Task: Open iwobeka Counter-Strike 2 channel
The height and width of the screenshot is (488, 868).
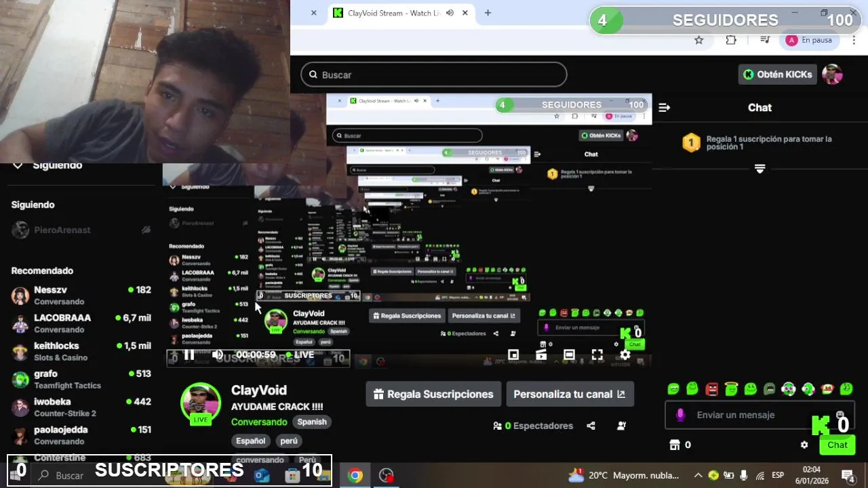Action: 81,407
